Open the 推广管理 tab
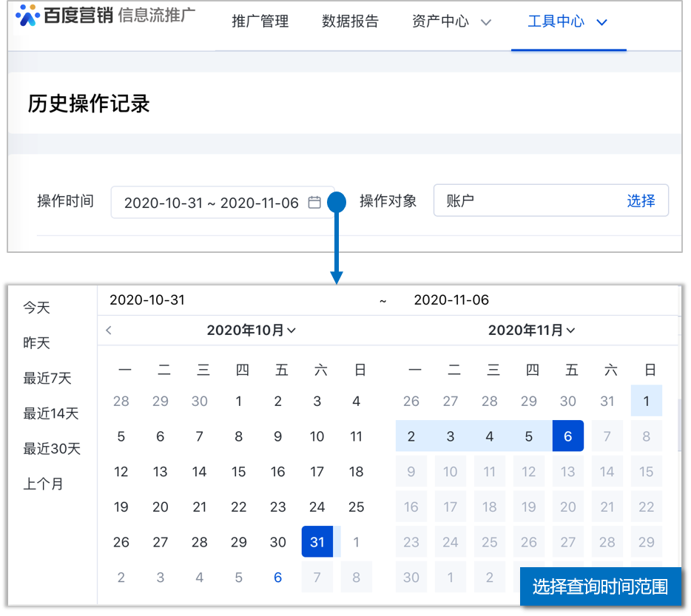The image size is (691, 616). pyautogui.click(x=260, y=21)
